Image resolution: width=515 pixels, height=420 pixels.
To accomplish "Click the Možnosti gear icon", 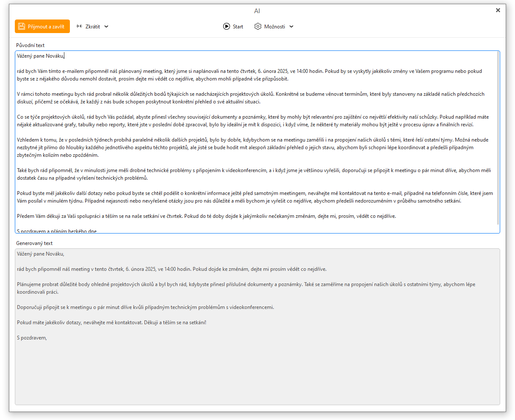I will coord(258,26).
